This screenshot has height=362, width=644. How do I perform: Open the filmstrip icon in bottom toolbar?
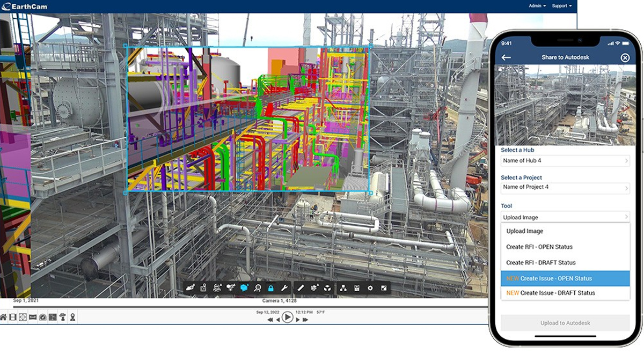pyautogui.click(x=13, y=317)
